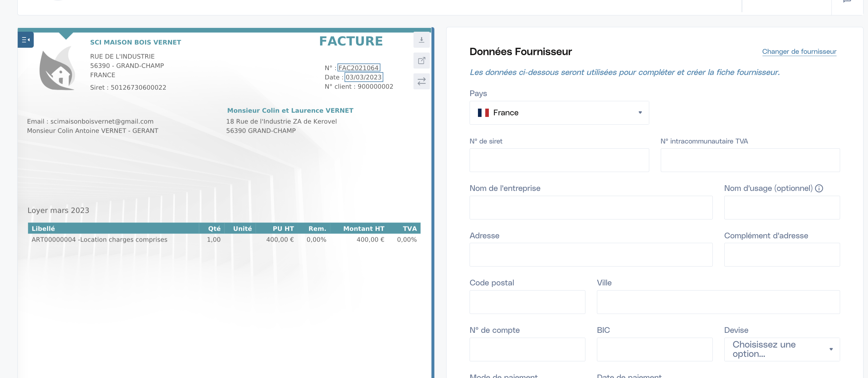
Task: Open the Pays country dropdown
Action: (x=559, y=113)
